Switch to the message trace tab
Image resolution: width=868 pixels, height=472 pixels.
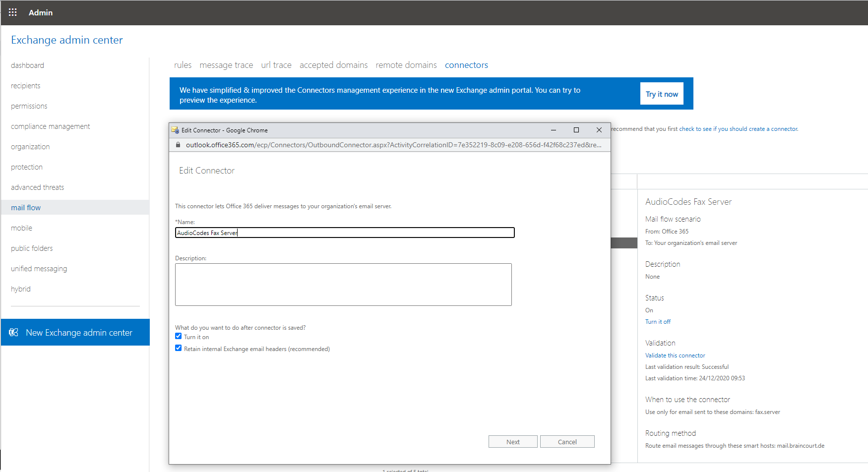pyautogui.click(x=226, y=65)
